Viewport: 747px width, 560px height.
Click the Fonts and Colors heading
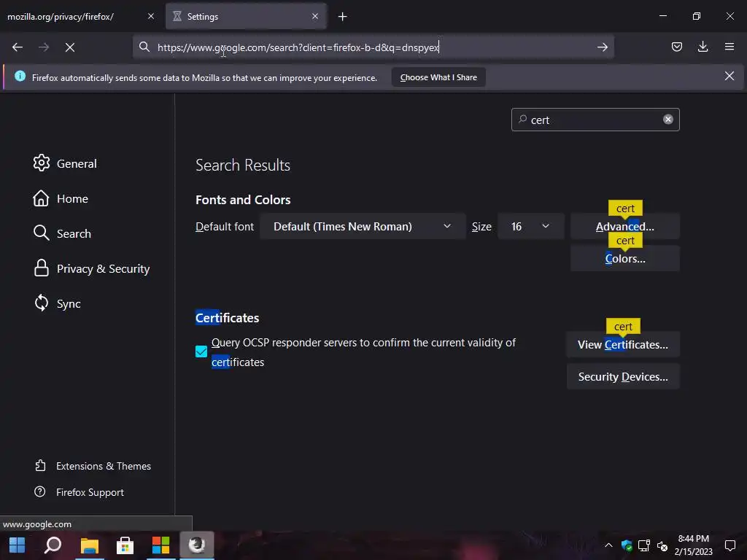tap(243, 200)
